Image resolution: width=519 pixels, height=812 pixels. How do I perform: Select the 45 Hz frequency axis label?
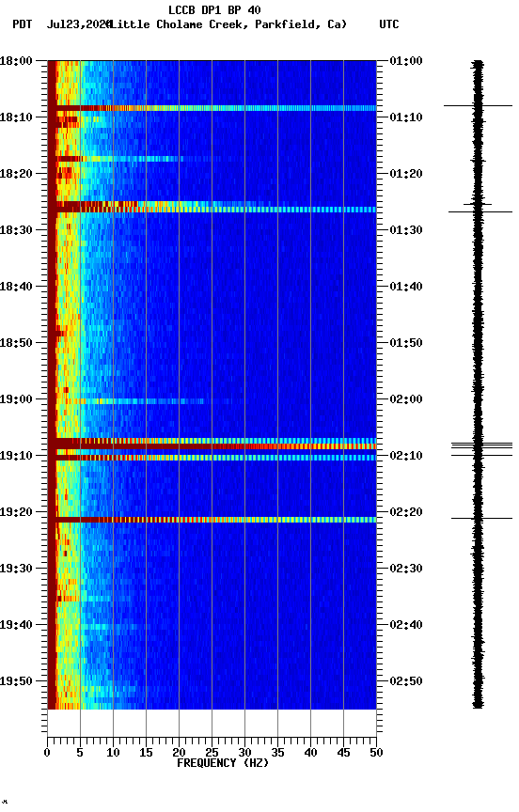[x=343, y=753]
